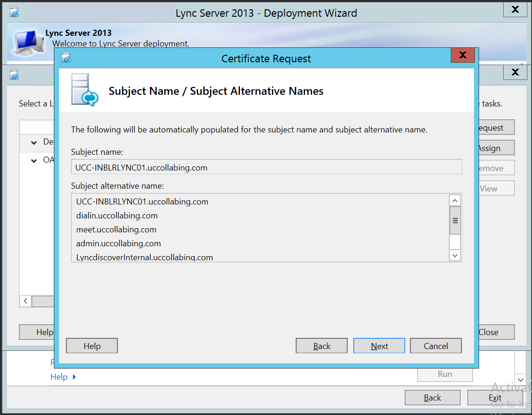532x415 pixels.
Task: Click the Request button in Certificate Wizard
Action: coord(496,127)
